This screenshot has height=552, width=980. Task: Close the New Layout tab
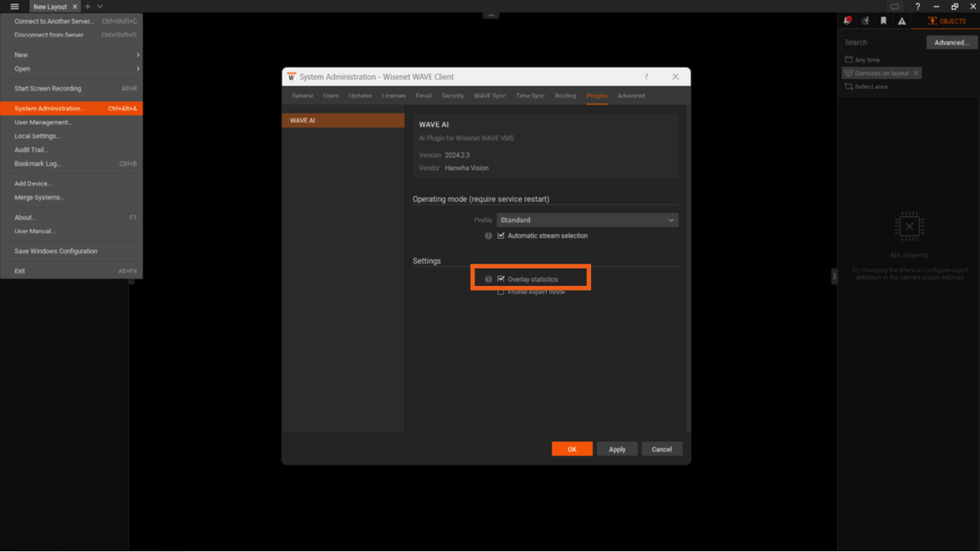click(x=75, y=6)
